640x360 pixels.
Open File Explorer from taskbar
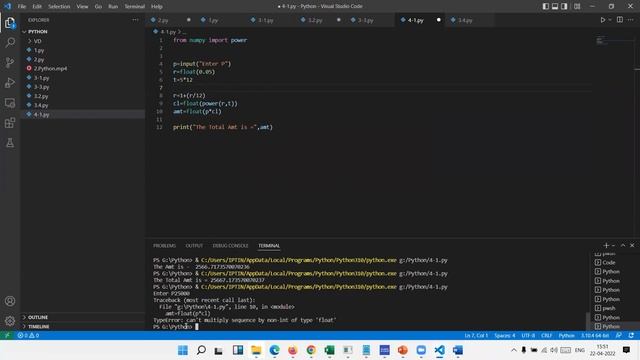(256, 350)
